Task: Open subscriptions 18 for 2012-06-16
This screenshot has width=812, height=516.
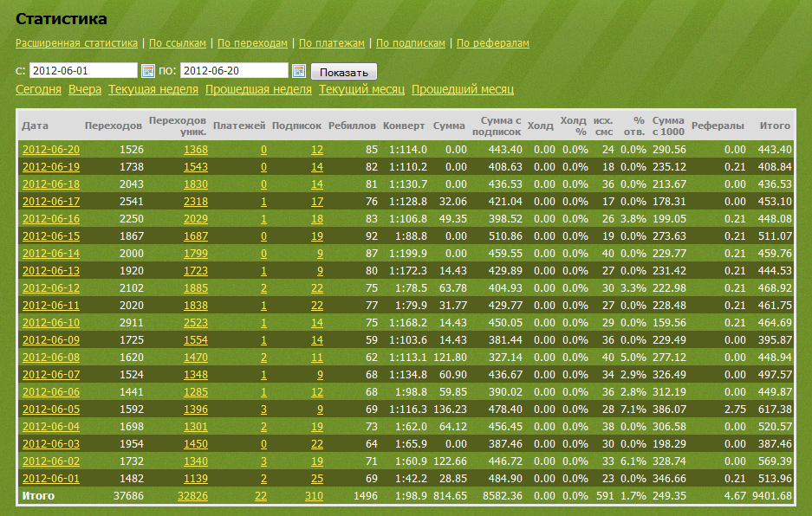Action: [317, 219]
